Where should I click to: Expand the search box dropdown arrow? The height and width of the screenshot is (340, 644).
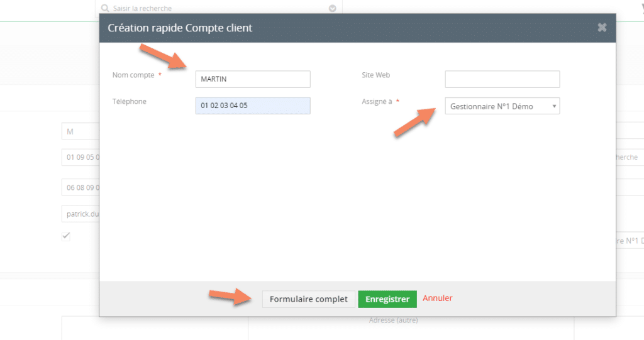click(x=332, y=8)
